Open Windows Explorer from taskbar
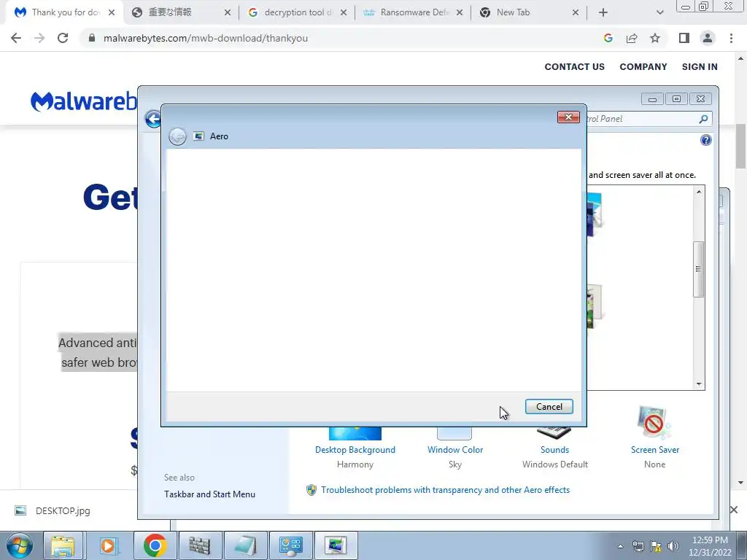The height and width of the screenshot is (560, 747). coord(63,545)
